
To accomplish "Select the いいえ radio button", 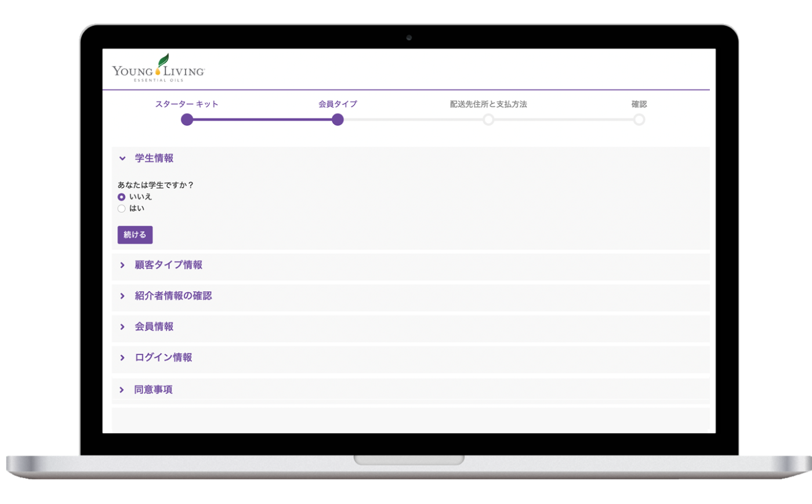I will point(121,197).
